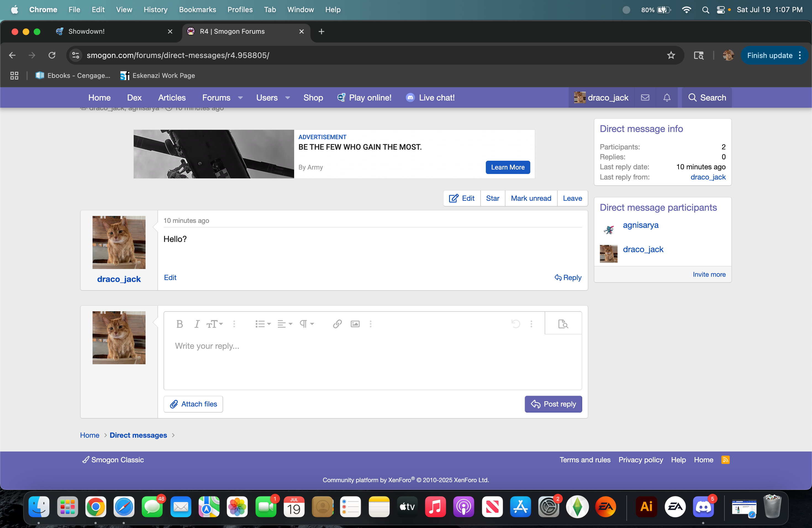Click Direct messages breadcrumb link
The image size is (812, 528).
[138, 435]
